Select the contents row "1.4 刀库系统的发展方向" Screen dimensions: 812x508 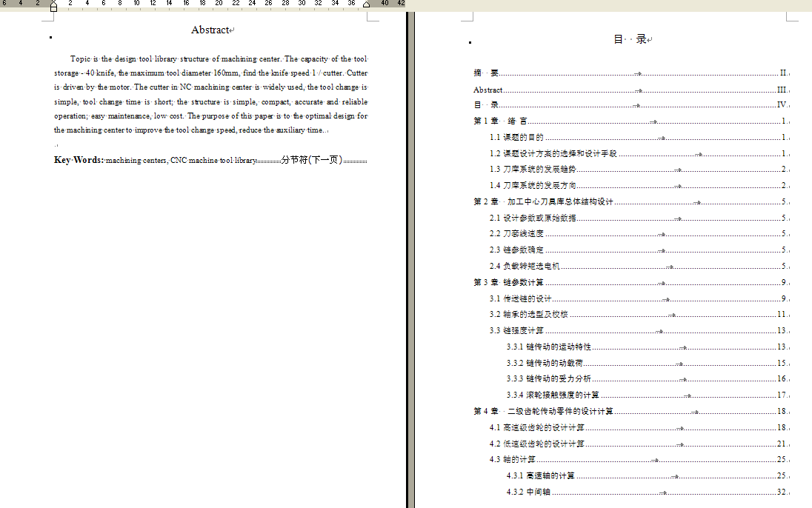tap(639, 185)
